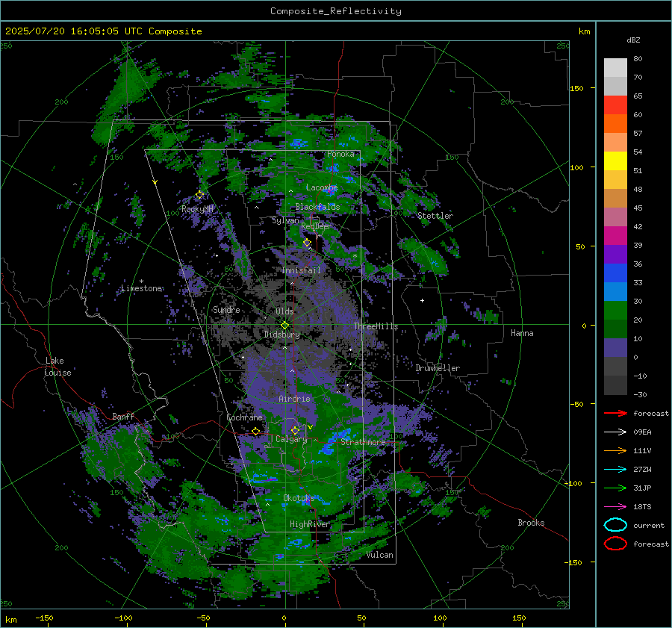Select the 42 dBZ magenta swatch

(x=615, y=235)
